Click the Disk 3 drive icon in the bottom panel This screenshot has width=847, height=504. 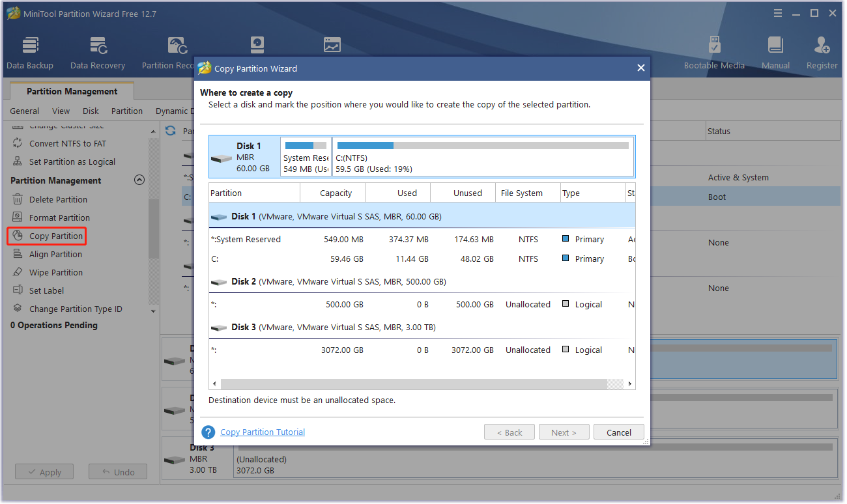[x=175, y=460]
